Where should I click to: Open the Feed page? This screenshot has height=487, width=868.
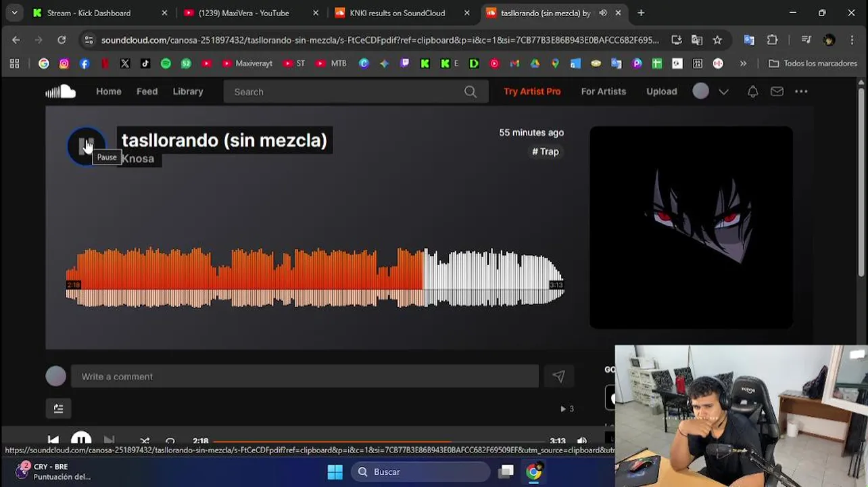147,91
